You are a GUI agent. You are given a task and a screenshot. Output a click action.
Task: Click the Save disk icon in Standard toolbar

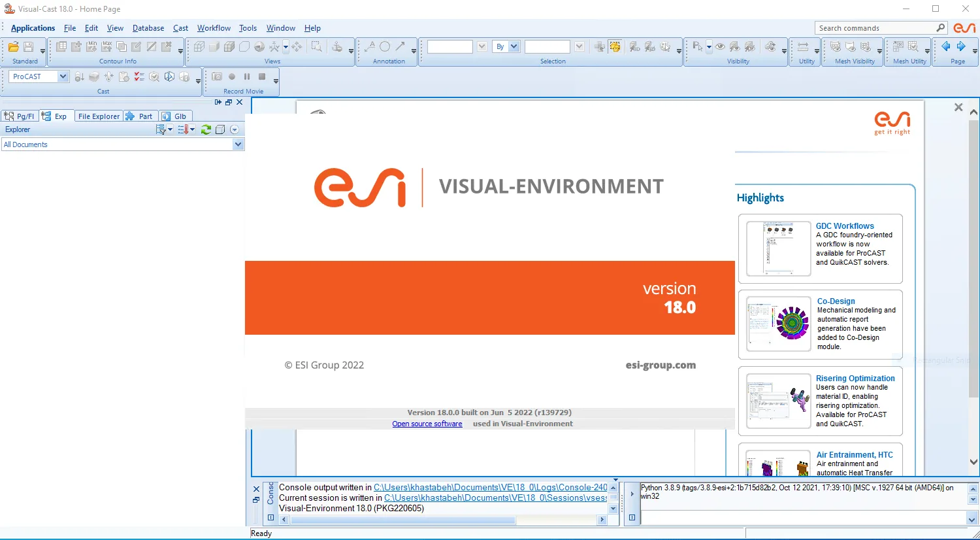pos(29,47)
